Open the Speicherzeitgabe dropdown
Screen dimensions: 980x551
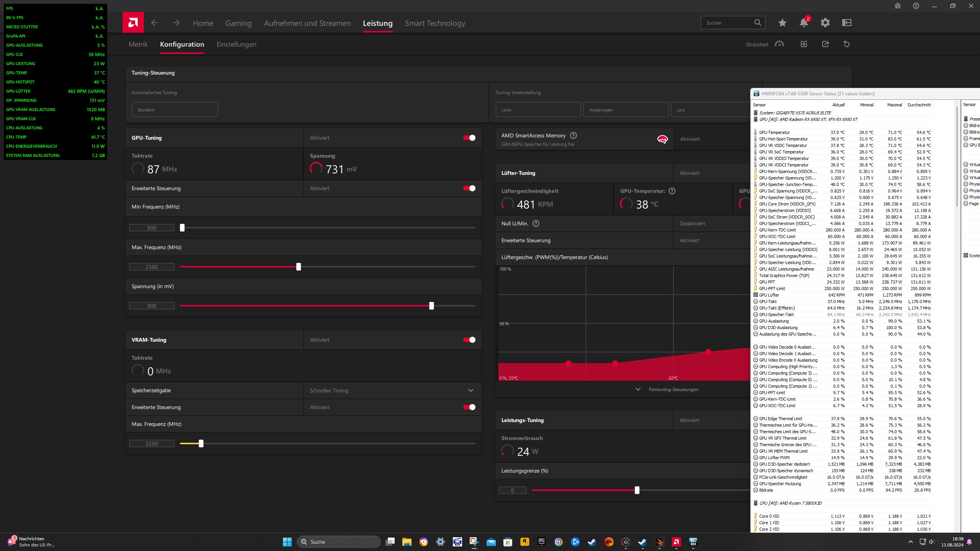[x=392, y=390]
